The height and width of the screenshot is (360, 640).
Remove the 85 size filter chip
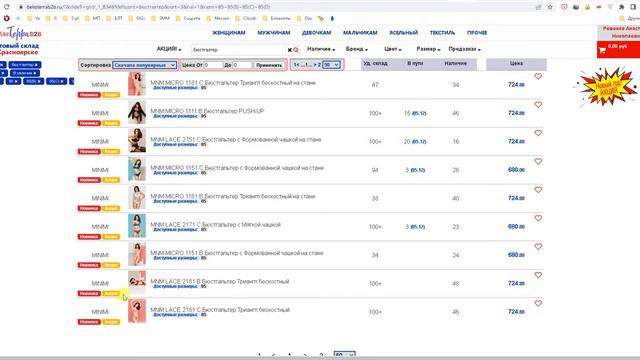point(17,82)
